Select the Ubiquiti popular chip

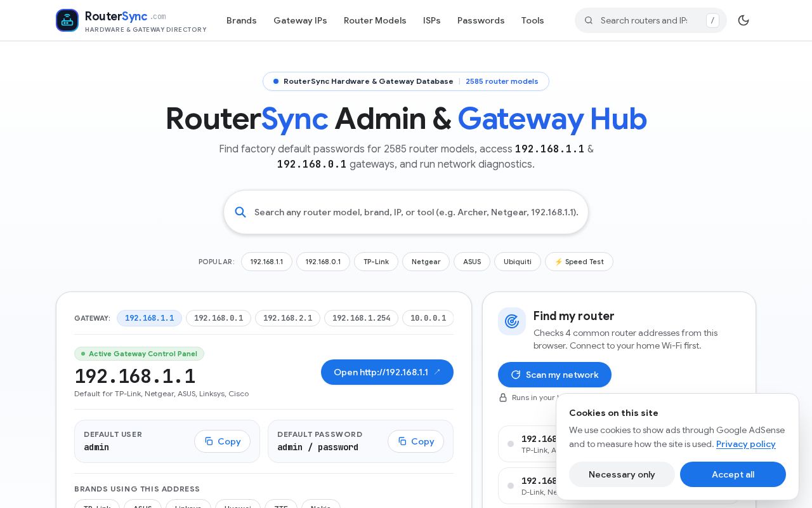(x=518, y=262)
